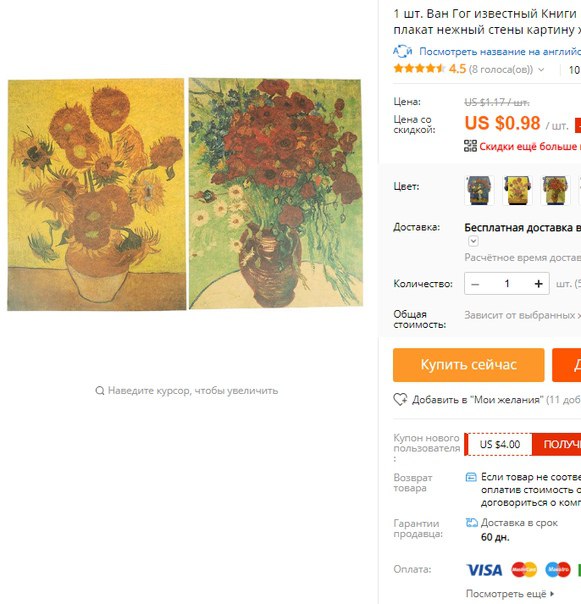Open the shipping options dropdown
Screen dimensions: 581x604
(x=474, y=241)
